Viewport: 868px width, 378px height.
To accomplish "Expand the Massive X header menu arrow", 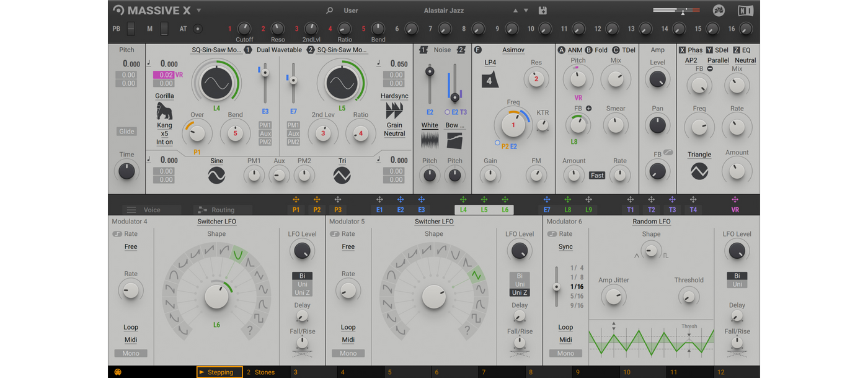I will [x=199, y=11].
